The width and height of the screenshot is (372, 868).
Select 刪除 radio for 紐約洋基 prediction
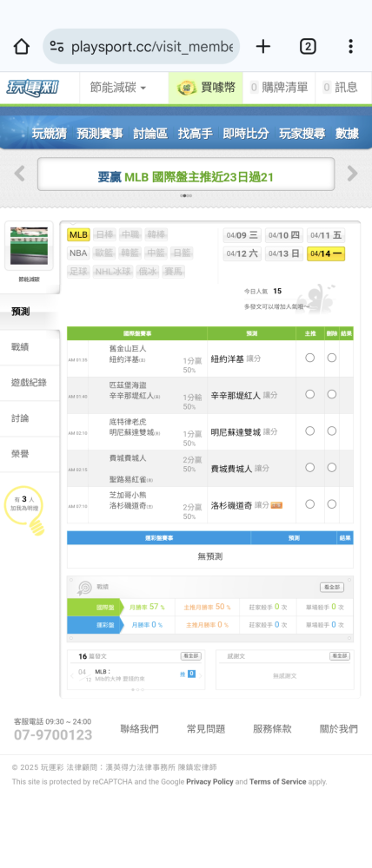[331, 358]
